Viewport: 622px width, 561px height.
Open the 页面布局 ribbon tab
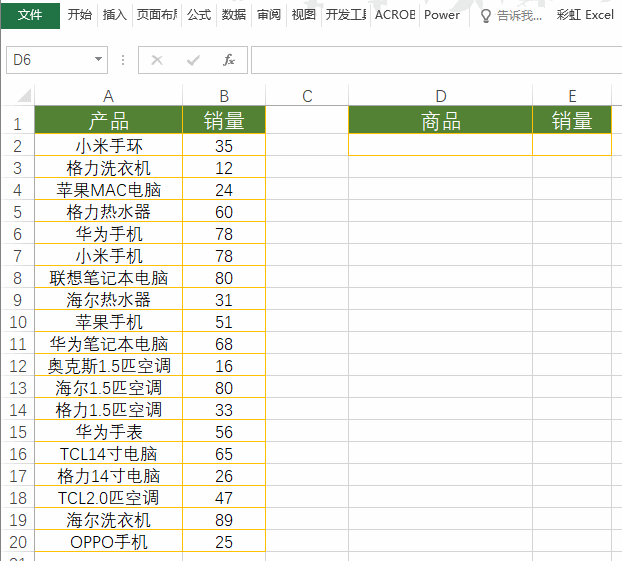[157, 15]
